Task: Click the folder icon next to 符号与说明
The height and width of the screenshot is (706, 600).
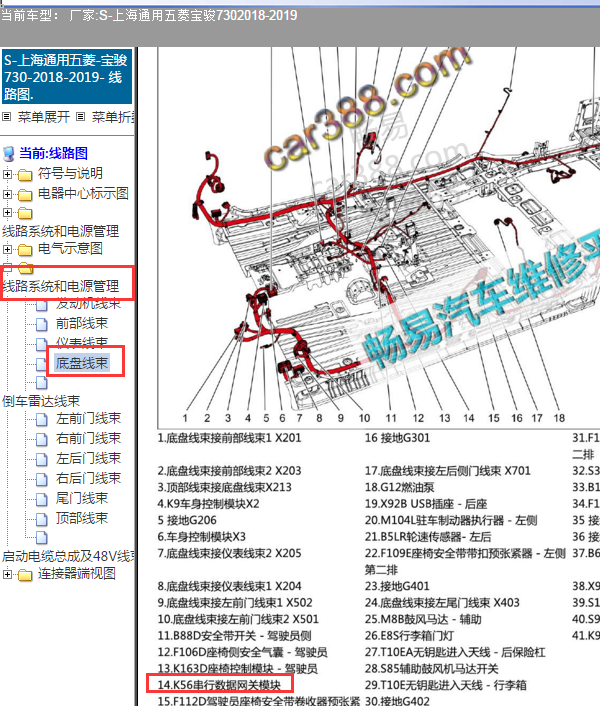Action: click(x=25, y=174)
